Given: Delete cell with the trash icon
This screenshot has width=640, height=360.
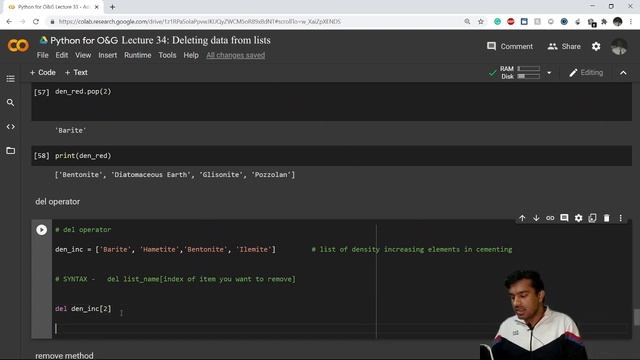Looking at the screenshot, I should tap(607, 218).
